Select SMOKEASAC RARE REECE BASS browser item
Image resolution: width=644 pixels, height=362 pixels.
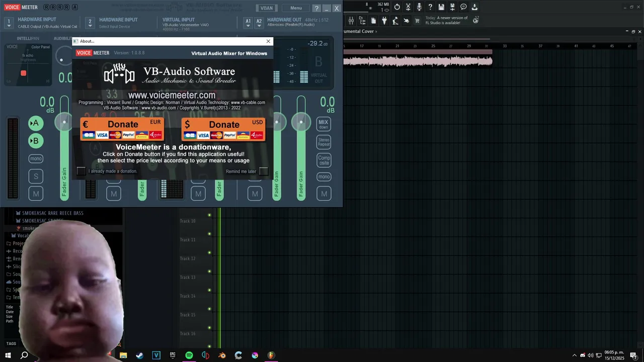click(x=52, y=213)
